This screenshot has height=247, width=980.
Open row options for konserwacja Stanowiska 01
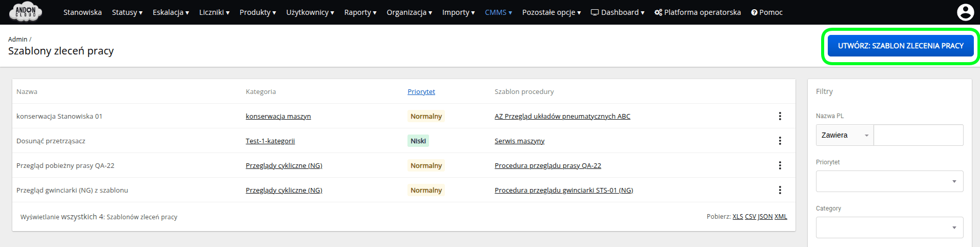coord(780,116)
